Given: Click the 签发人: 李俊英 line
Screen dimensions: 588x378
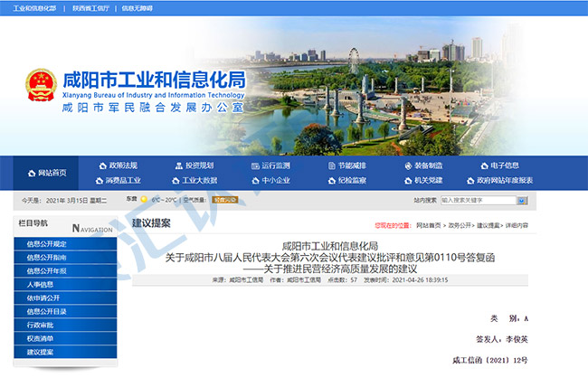Looking at the screenshot, I should (x=502, y=339).
